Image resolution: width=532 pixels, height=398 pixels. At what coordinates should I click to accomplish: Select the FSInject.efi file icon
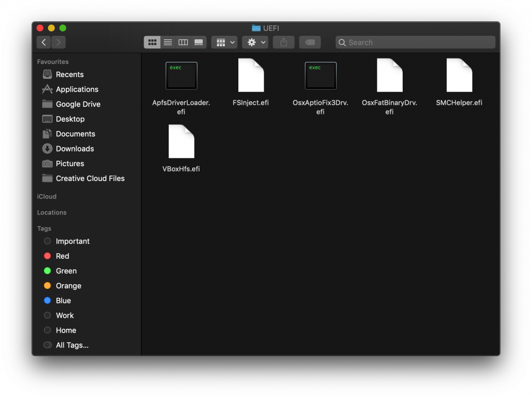tap(251, 76)
